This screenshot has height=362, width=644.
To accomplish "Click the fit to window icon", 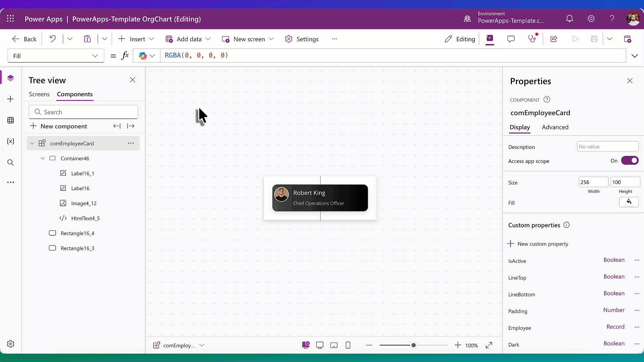I will pyautogui.click(x=489, y=345).
